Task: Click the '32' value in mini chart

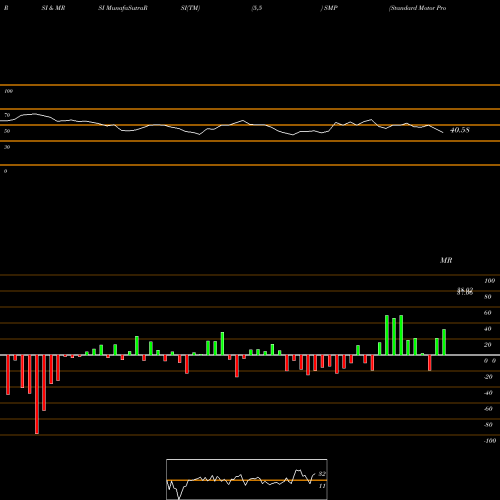Action: (322, 474)
